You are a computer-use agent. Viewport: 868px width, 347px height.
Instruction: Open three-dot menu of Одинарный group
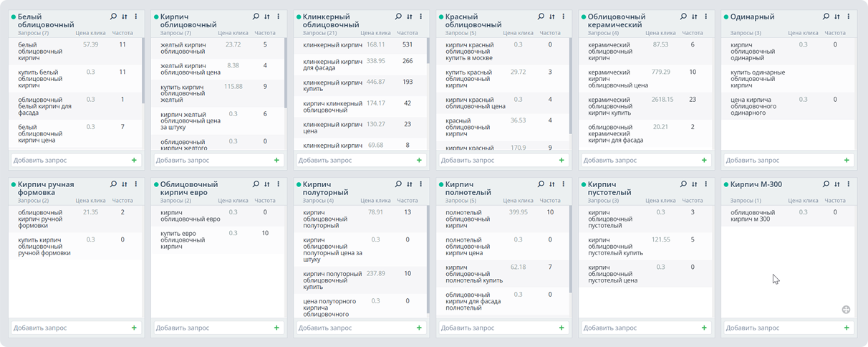(848, 16)
